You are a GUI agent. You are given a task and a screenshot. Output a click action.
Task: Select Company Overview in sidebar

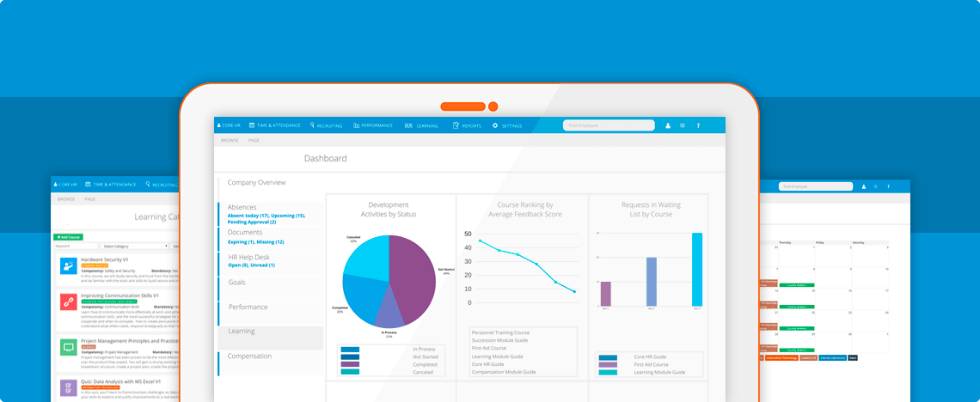256,183
